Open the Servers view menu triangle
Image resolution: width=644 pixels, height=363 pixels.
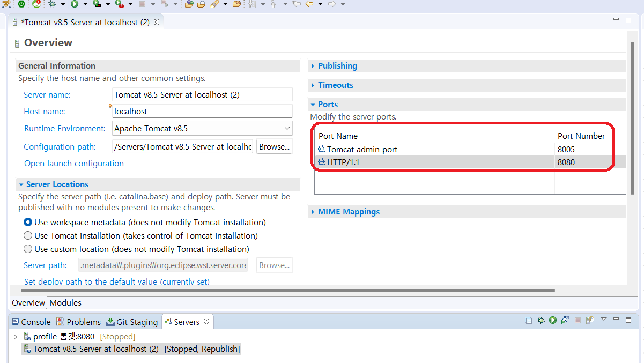point(603,318)
